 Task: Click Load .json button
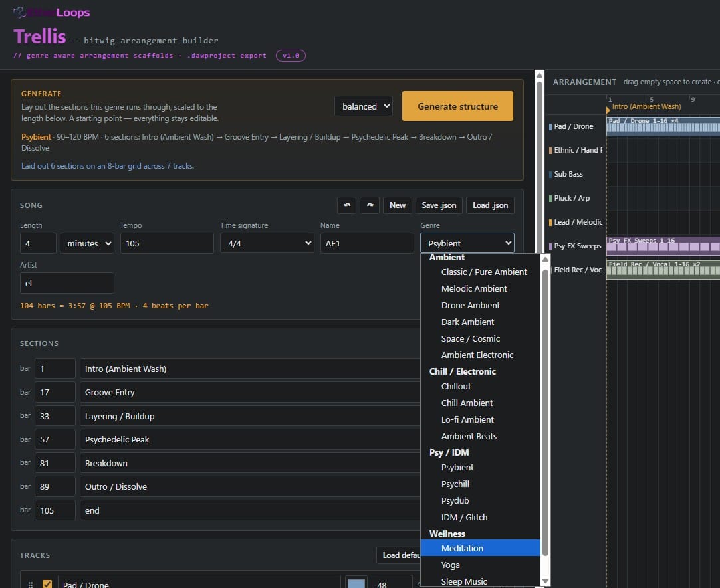[x=490, y=205]
